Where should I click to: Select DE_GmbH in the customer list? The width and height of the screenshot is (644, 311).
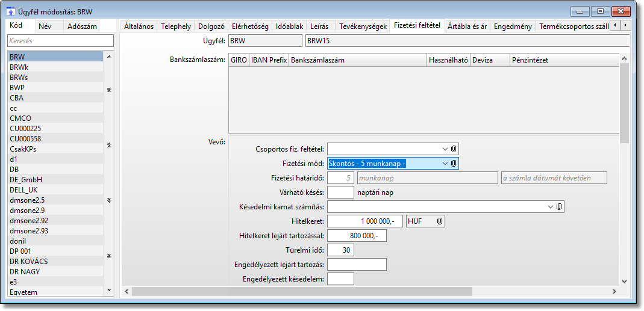(56, 180)
